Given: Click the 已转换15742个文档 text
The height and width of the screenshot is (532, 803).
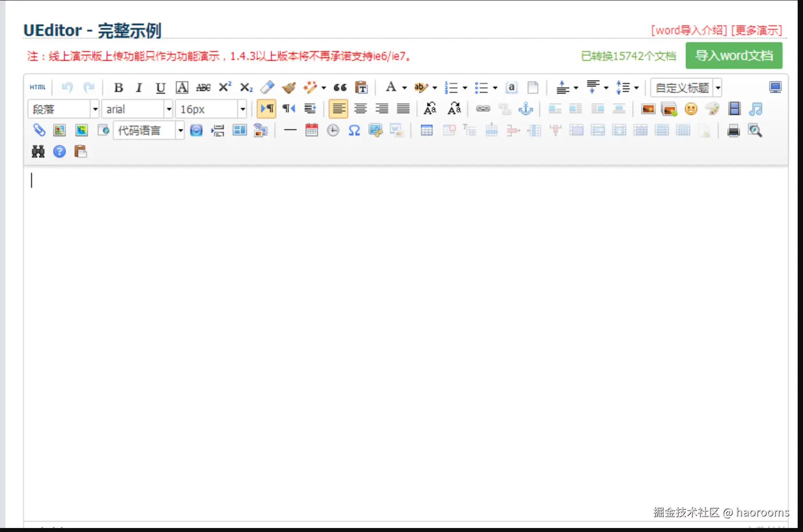Looking at the screenshot, I should pos(628,56).
